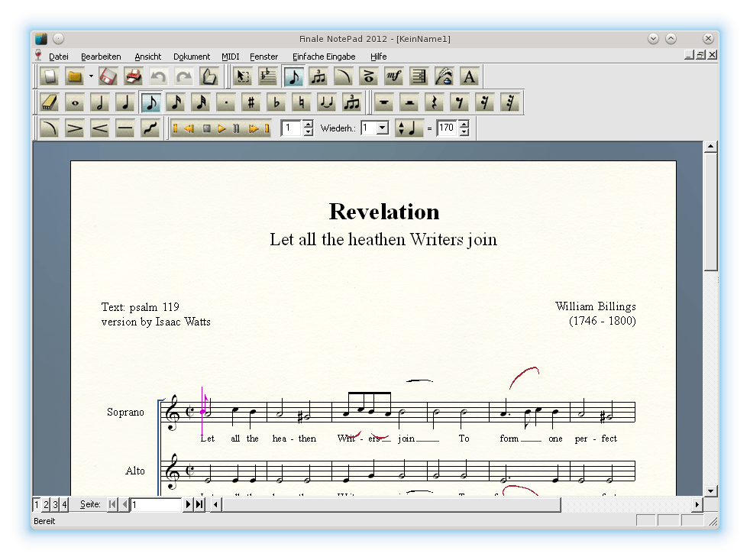The height and width of the screenshot is (560, 750).
Task: Select the slur shape in the smart shape palette
Action: point(50,128)
